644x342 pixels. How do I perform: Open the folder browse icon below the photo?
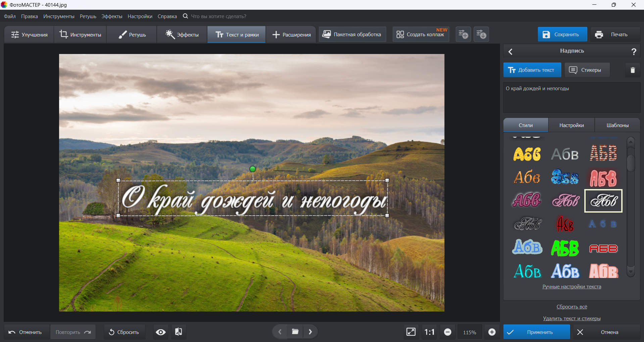[295, 332]
